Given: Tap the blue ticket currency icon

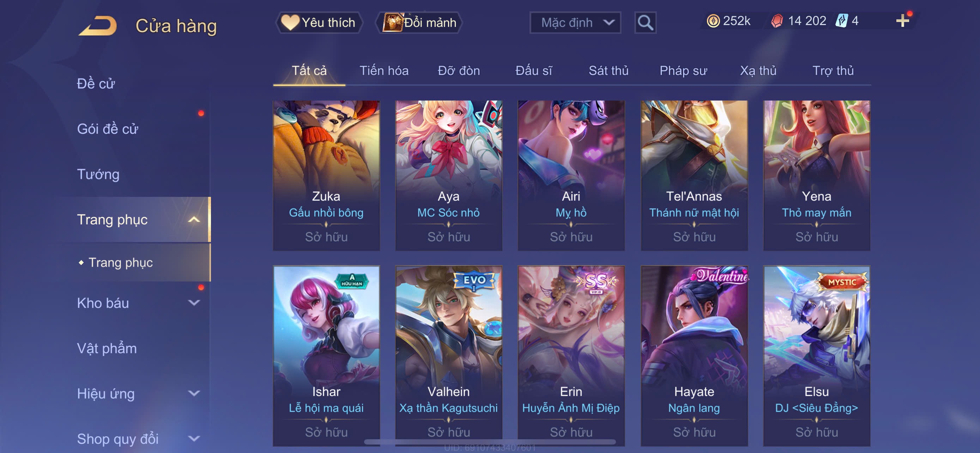Looking at the screenshot, I should tap(841, 20).
